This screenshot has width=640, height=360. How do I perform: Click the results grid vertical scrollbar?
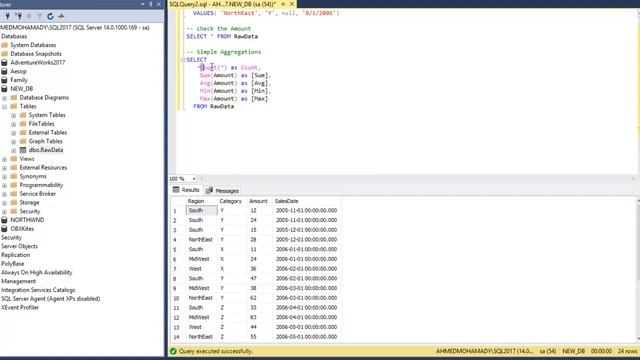(638, 269)
